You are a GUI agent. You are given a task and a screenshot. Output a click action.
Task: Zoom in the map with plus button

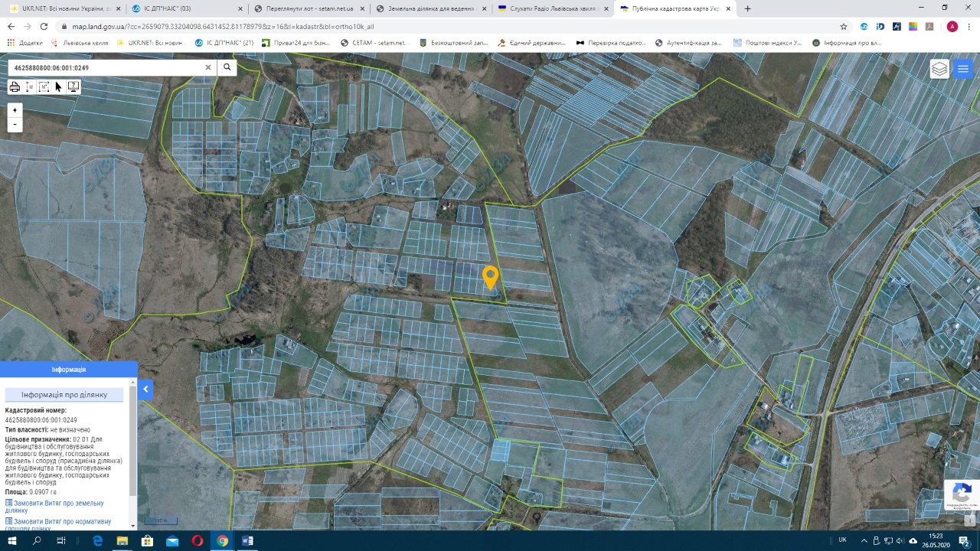(15, 110)
